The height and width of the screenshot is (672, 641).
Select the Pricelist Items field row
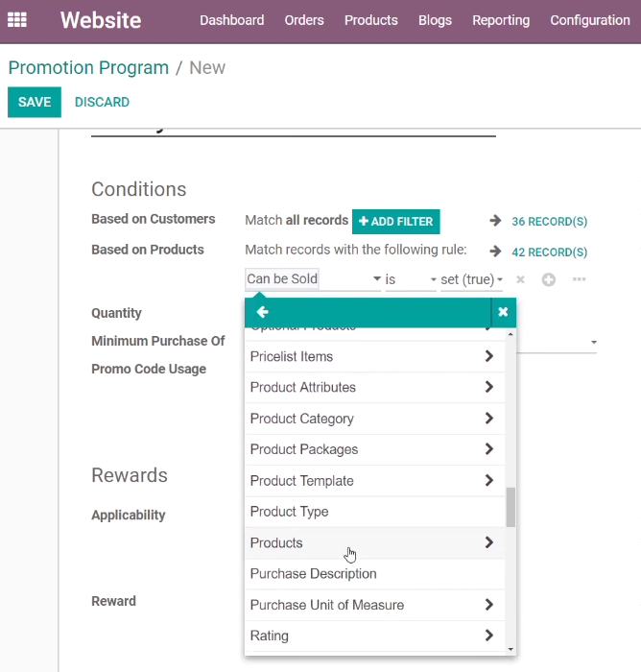coord(374,356)
